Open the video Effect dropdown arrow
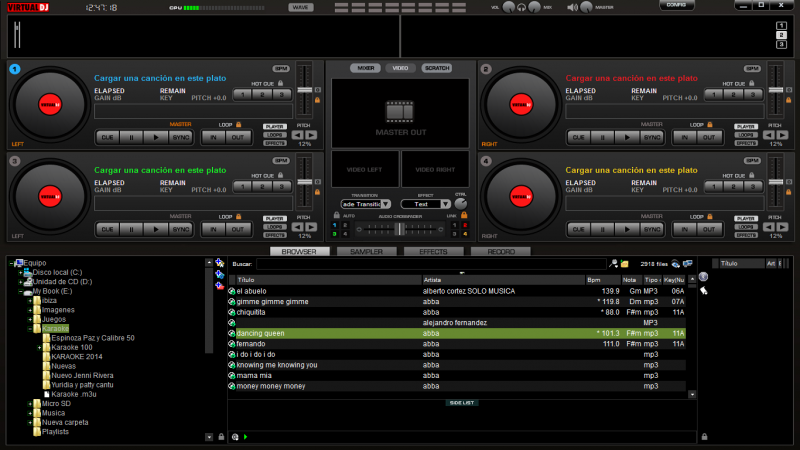 (445, 204)
